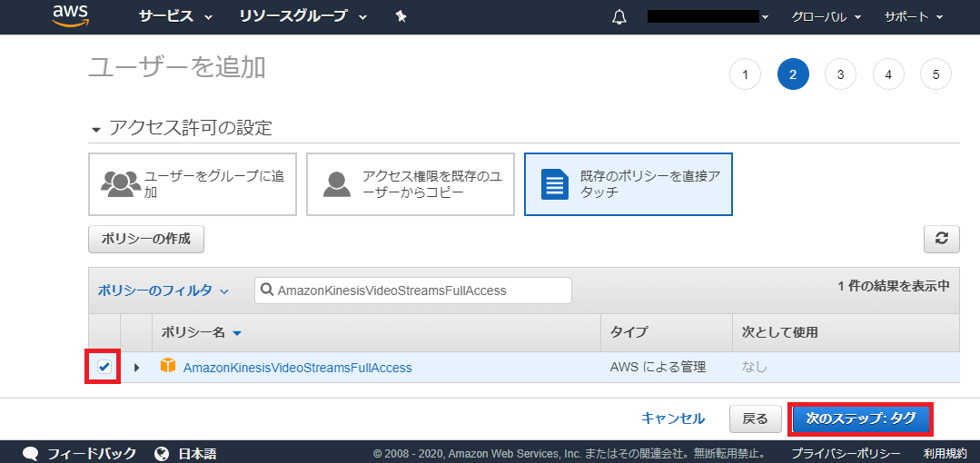Viewport: 980px width, 463px height.
Task: Open the account name dropdown
Action: (708, 17)
